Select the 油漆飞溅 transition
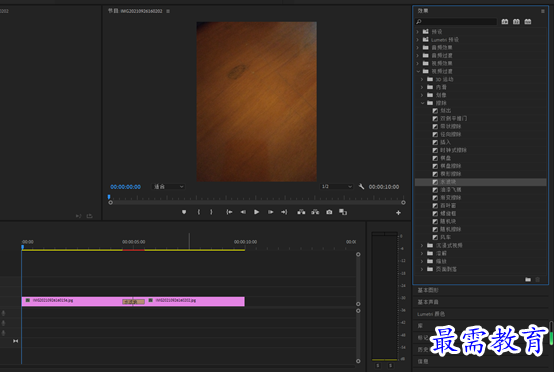The width and height of the screenshot is (554, 372). point(450,190)
